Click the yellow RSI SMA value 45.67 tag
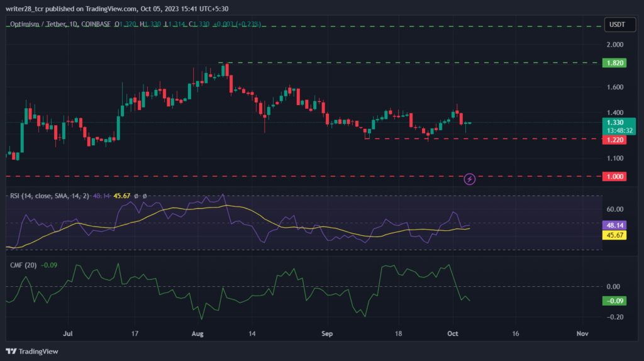The width and height of the screenshot is (644, 361). pyautogui.click(x=614, y=235)
